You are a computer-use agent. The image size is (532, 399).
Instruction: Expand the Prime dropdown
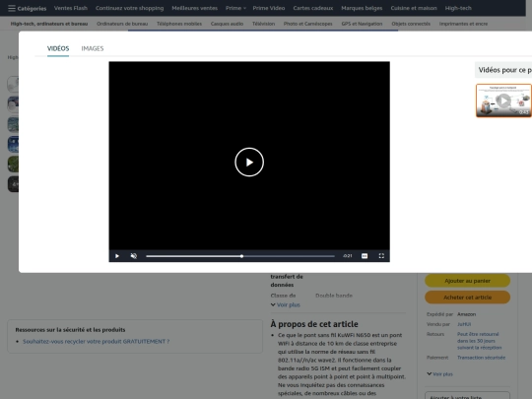point(235,8)
